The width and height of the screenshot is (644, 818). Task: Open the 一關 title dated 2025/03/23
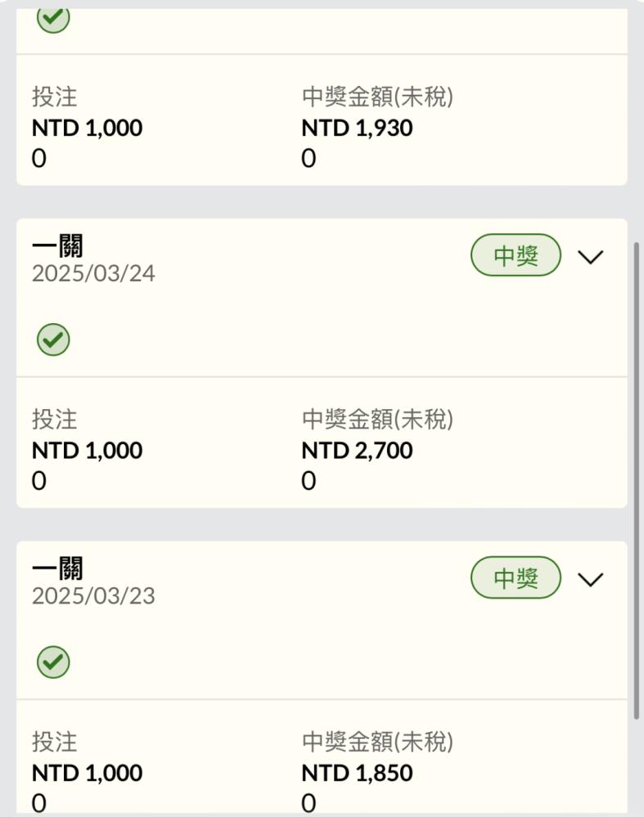point(57,569)
